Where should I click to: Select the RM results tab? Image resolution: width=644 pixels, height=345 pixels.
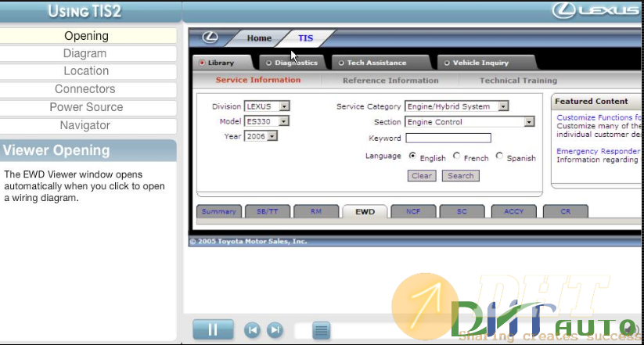[316, 211]
